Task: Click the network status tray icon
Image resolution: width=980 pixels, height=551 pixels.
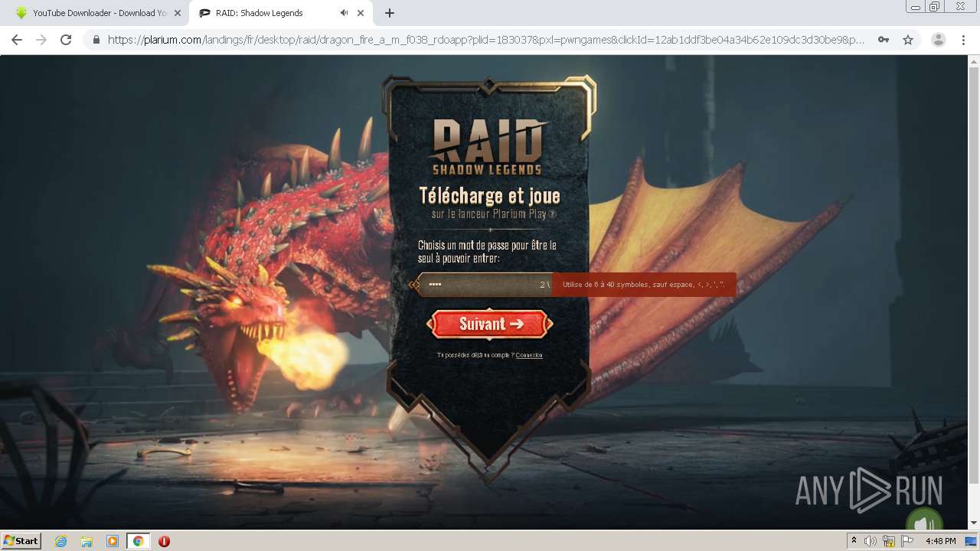Action: (890, 541)
